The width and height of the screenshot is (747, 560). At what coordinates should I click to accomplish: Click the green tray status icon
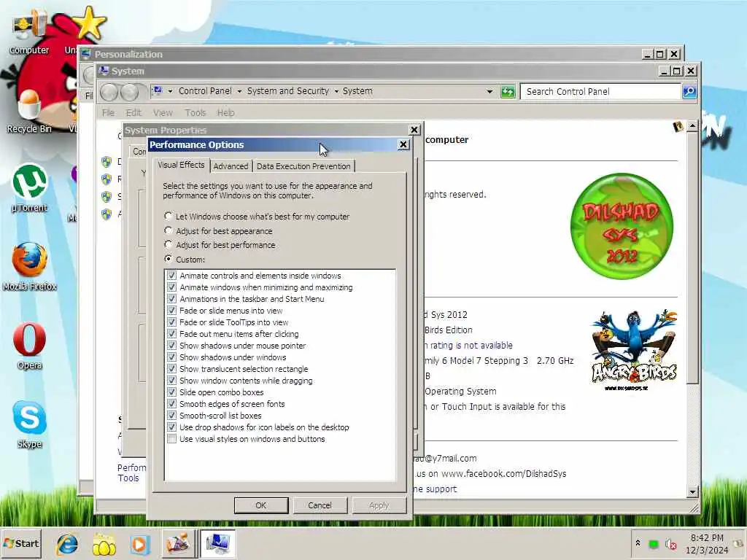point(654,544)
